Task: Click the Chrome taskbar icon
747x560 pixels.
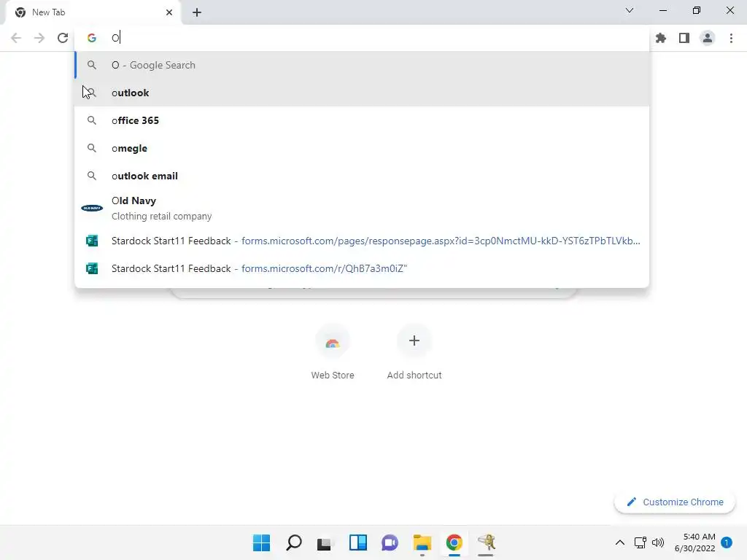Action: tap(454, 542)
